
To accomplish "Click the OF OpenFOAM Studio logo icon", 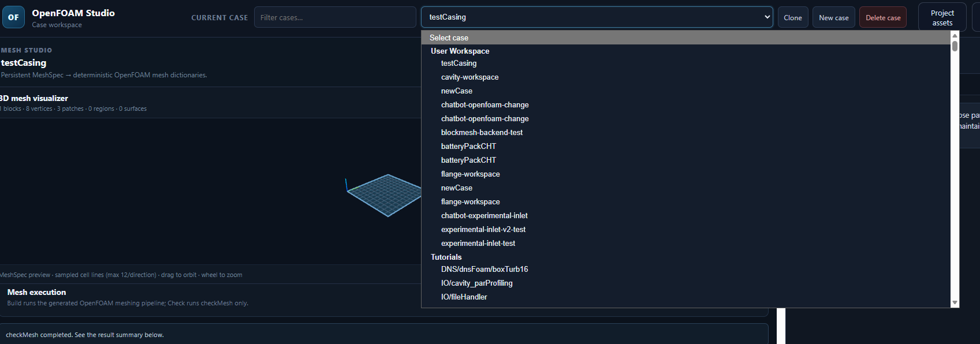I will tap(13, 17).
